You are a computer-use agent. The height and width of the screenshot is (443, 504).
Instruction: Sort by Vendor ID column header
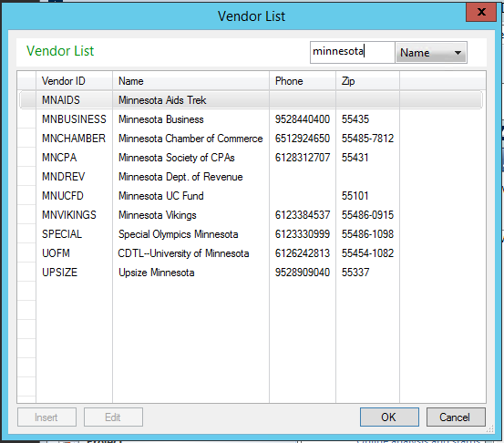74,81
